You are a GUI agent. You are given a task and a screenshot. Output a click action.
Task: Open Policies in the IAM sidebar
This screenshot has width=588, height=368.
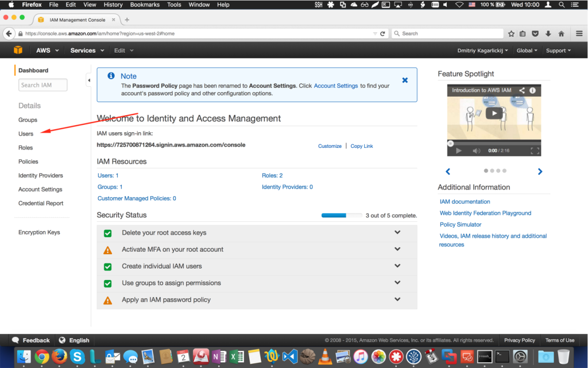28,162
